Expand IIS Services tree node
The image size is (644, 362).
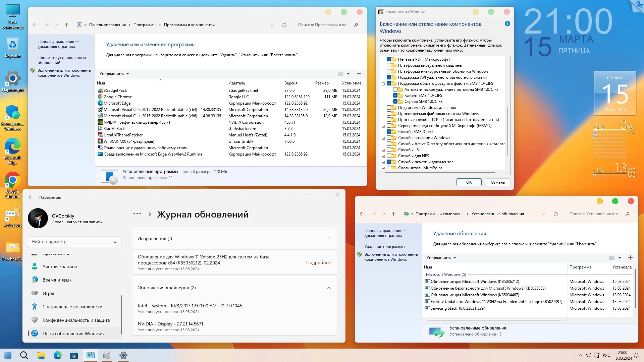383,150
